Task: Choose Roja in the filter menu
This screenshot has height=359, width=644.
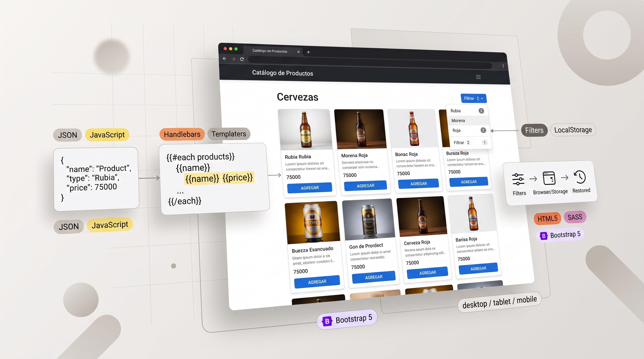Action: click(469, 130)
